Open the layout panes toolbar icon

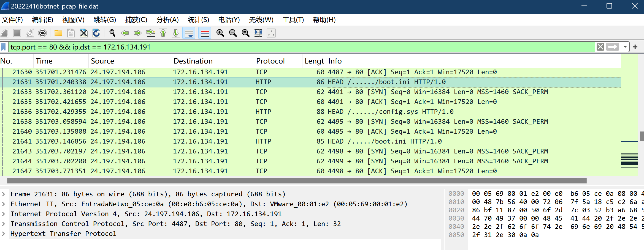pyautogui.click(x=271, y=33)
